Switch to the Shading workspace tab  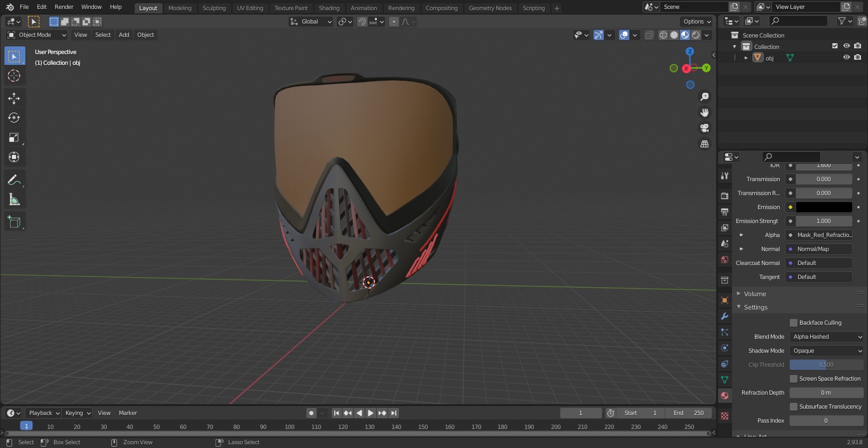click(x=329, y=8)
